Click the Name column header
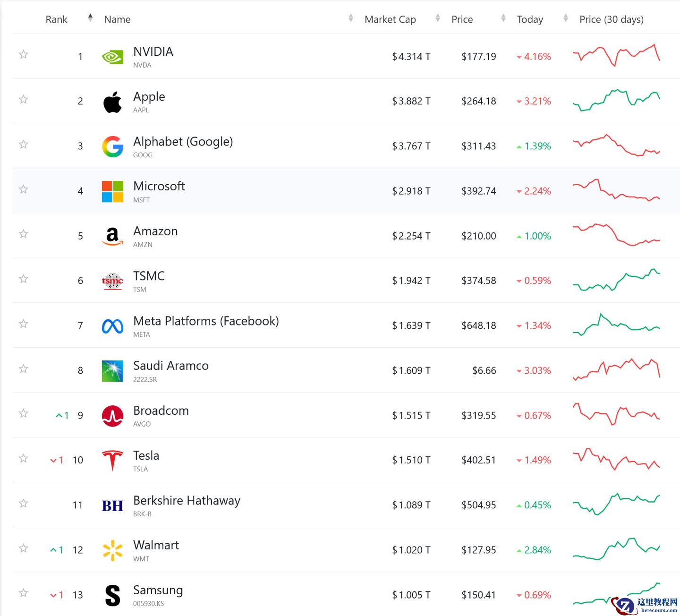 (x=117, y=19)
